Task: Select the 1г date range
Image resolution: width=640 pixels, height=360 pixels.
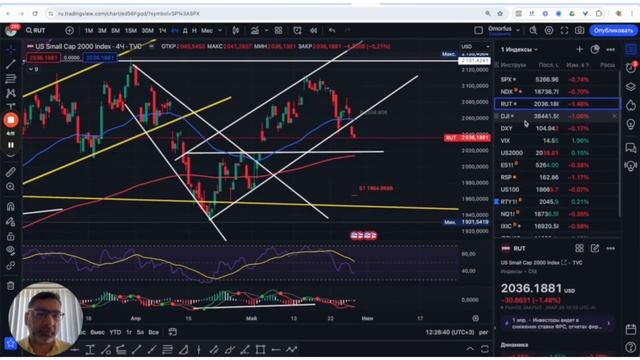Action: [x=129, y=332]
